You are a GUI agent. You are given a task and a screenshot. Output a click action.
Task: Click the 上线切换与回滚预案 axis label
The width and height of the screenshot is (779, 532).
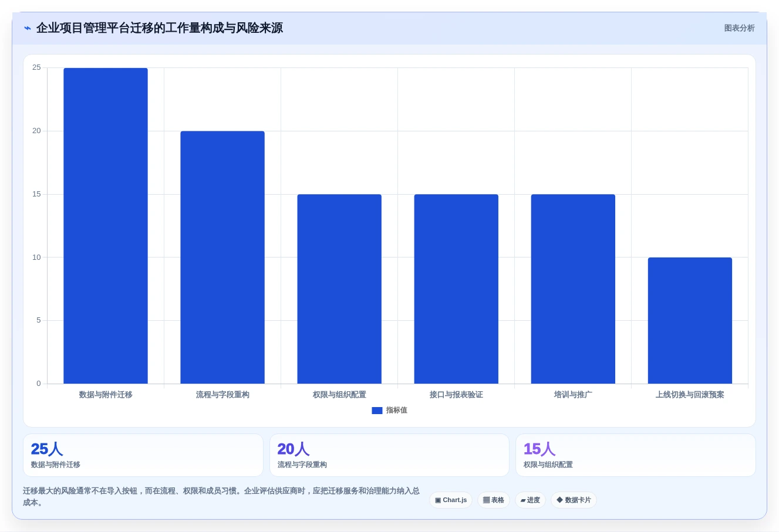pos(690,395)
